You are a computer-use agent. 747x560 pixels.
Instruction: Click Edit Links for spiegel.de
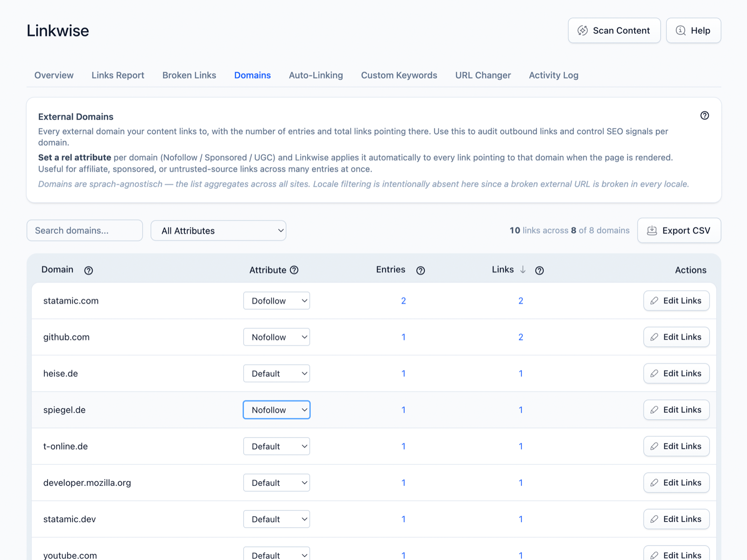[676, 410]
